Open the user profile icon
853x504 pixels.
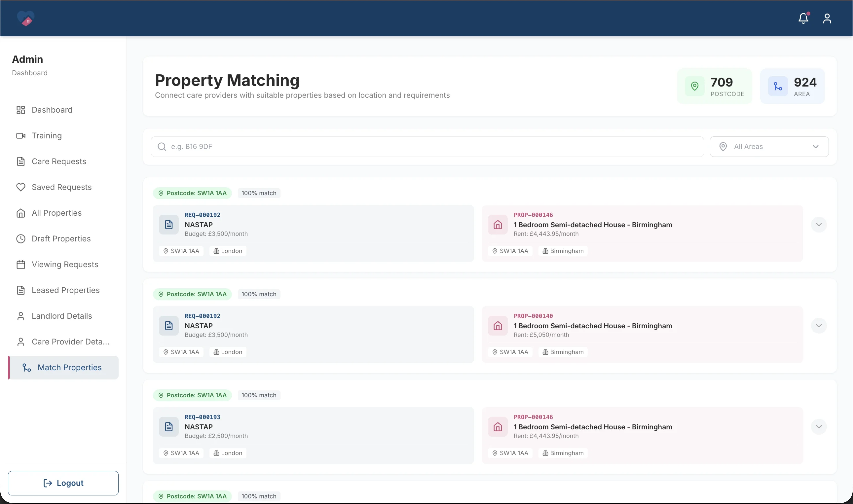pos(827,18)
